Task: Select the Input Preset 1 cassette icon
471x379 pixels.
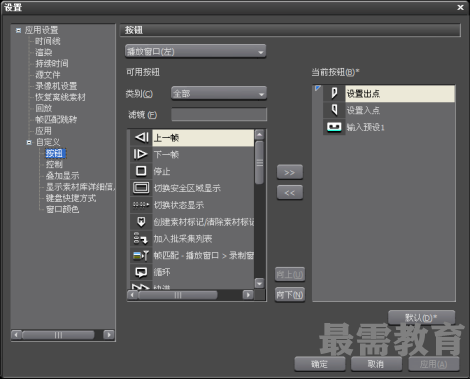Action: click(x=334, y=127)
